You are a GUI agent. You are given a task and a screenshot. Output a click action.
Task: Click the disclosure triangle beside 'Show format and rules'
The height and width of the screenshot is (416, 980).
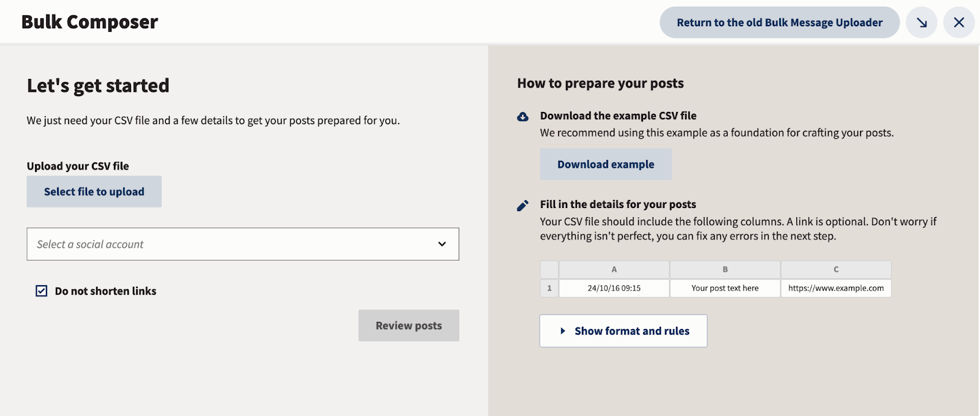click(x=562, y=330)
